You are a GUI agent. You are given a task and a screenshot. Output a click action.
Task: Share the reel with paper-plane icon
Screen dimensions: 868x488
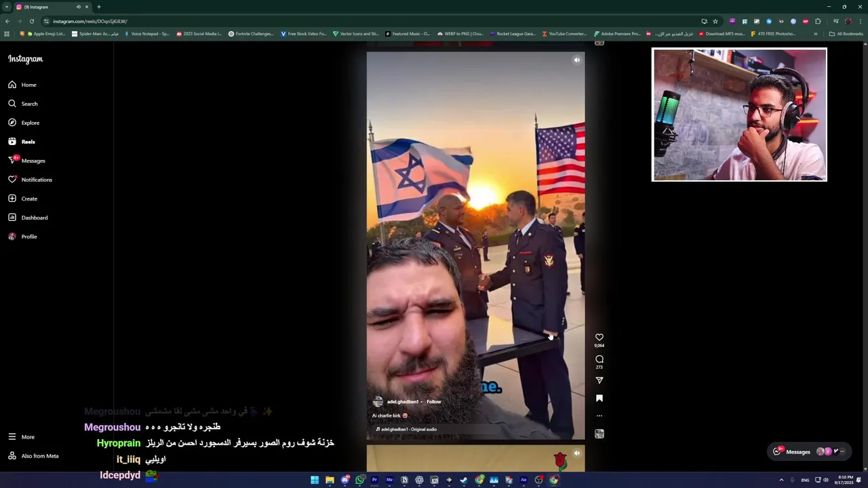599,380
